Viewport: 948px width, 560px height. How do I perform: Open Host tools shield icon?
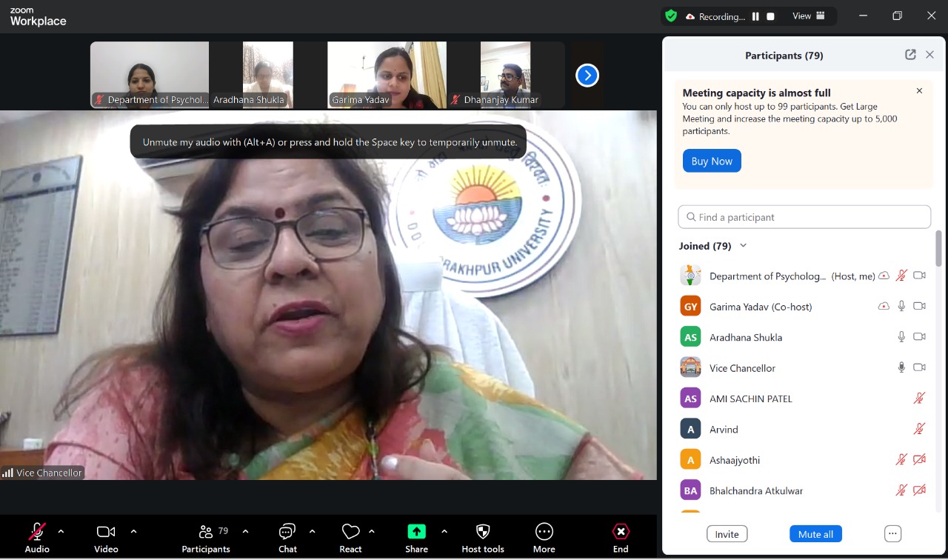483,532
